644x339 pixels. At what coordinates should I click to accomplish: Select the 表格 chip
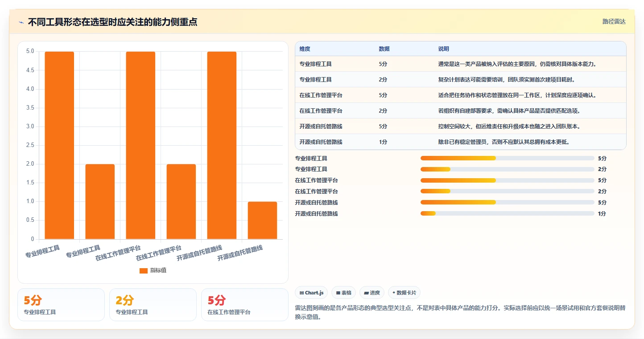coord(343,293)
